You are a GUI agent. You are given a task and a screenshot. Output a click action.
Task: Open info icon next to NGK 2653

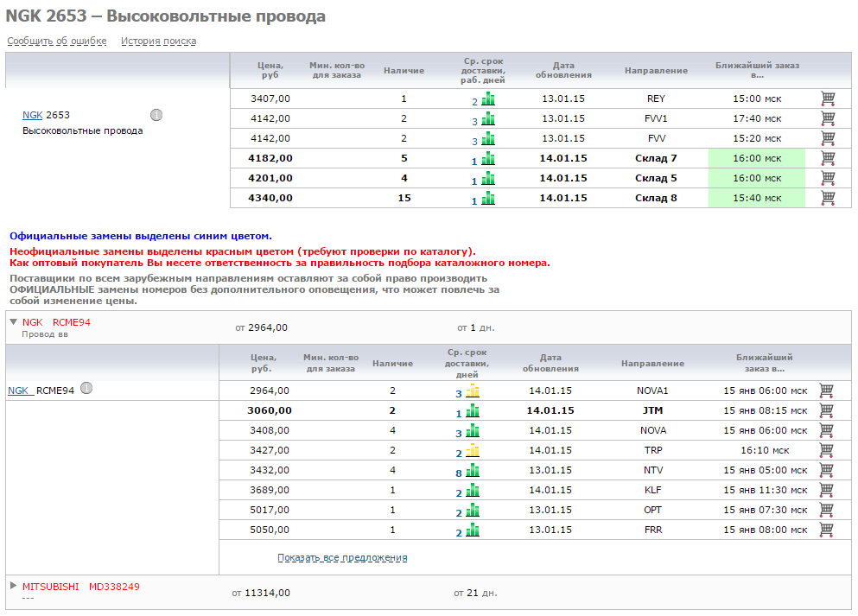156,115
